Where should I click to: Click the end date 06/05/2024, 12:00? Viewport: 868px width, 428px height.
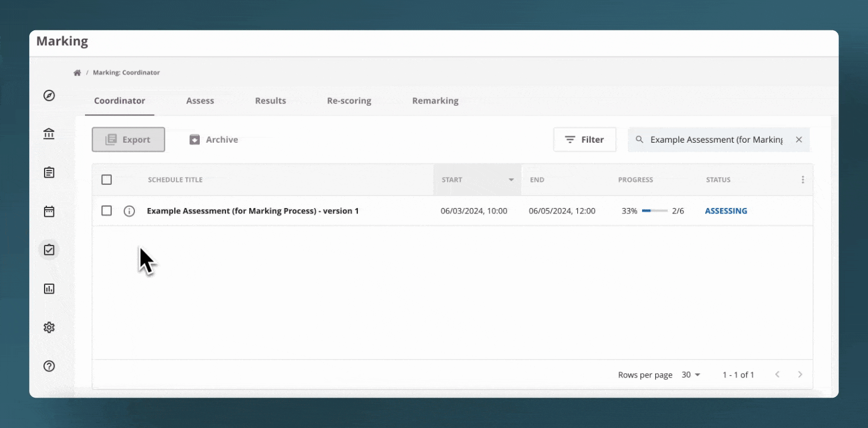(562, 211)
